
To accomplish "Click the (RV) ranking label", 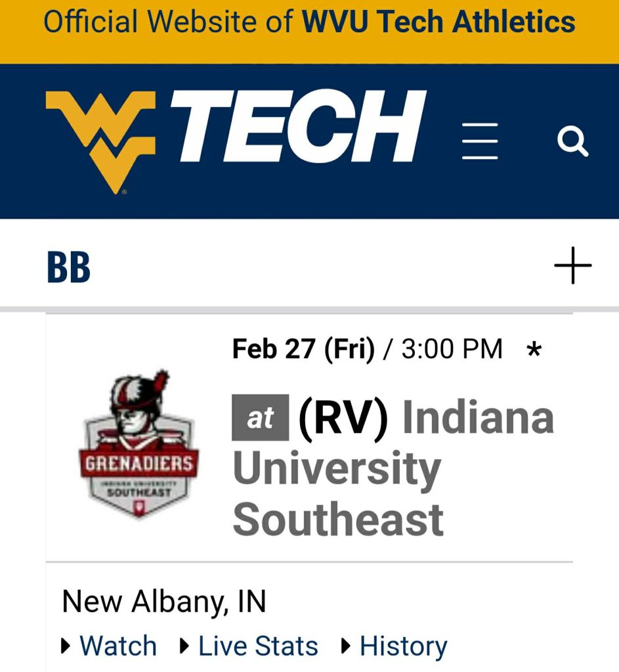I will coord(343,418).
